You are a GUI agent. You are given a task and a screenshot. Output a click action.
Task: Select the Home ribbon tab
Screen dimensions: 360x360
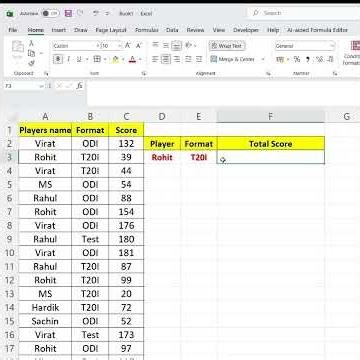point(35,30)
